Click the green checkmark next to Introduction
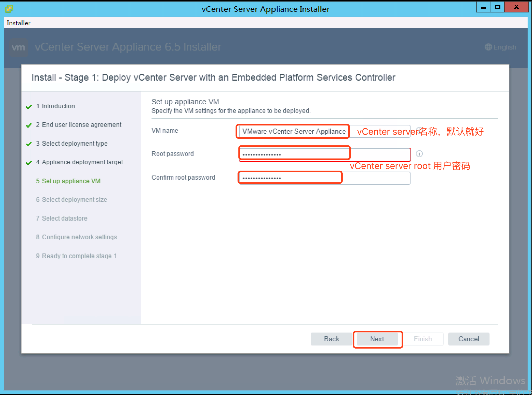This screenshot has width=532, height=395. coord(29,107)
